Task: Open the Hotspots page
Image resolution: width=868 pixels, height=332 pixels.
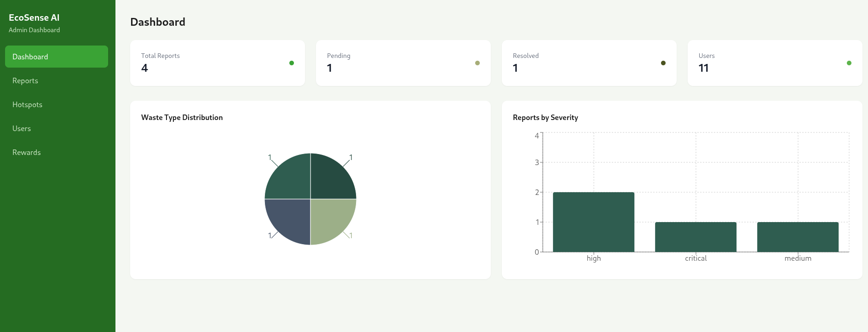Action: click(57, 104)
